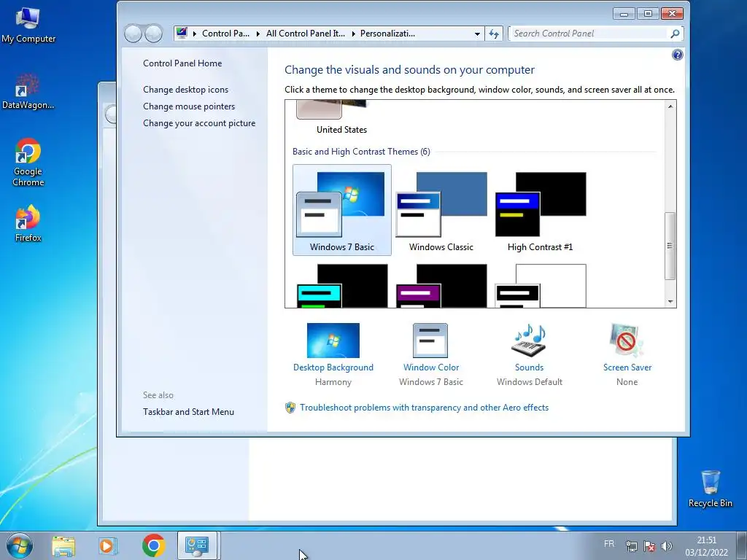Click the FR language indicator

(x=609, y=544)
